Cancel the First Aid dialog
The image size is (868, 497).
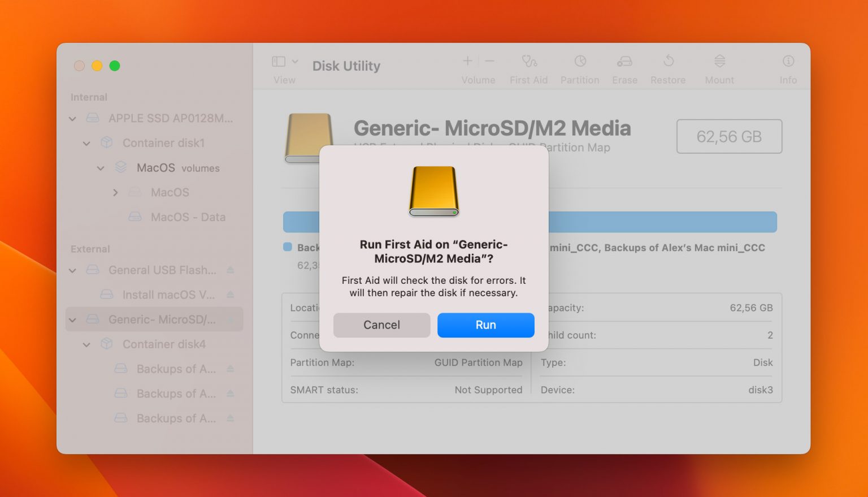(x=381, y=325)
